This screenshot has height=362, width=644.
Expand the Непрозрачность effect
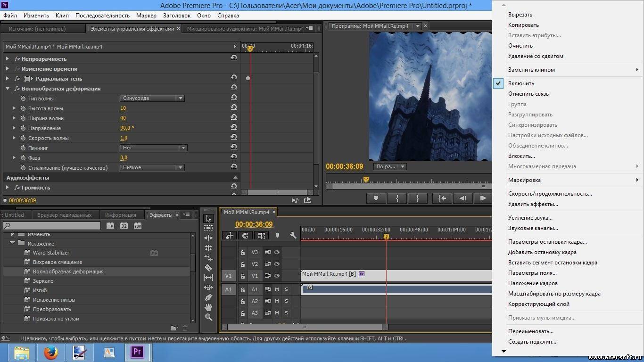click(8, 59)
